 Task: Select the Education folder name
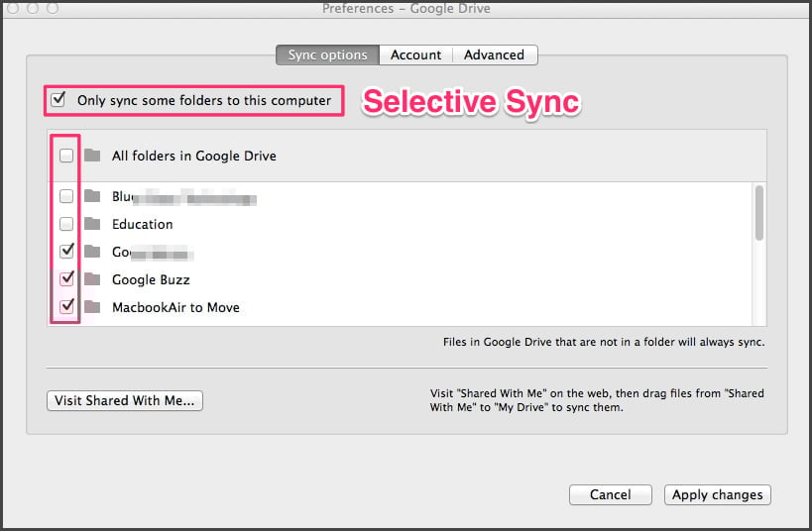tap(143, 224)
